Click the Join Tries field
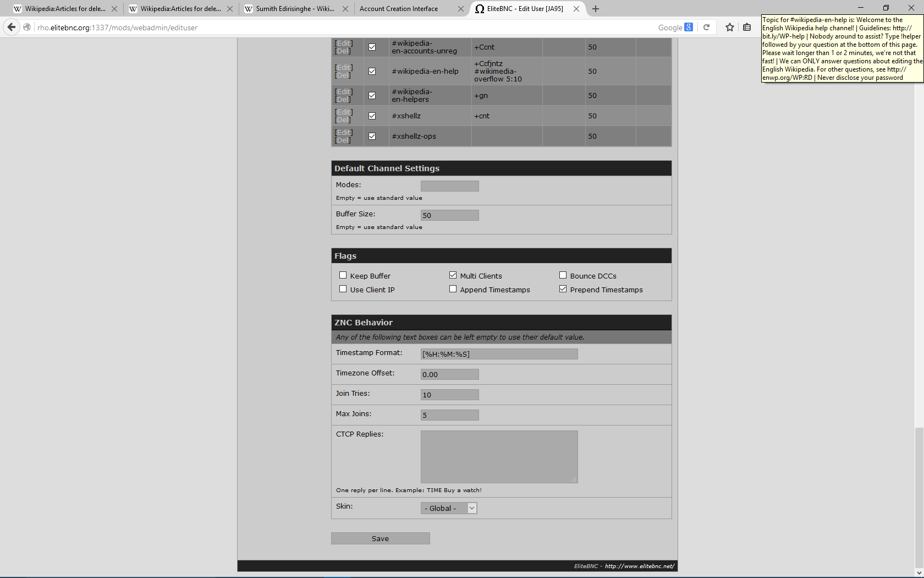This screenshot has height=578, width=924. click(x=450, y=395)
